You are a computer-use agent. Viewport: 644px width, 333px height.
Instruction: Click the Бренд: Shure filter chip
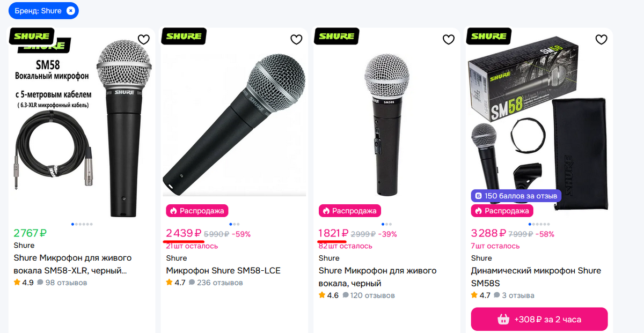pos(38,10)
